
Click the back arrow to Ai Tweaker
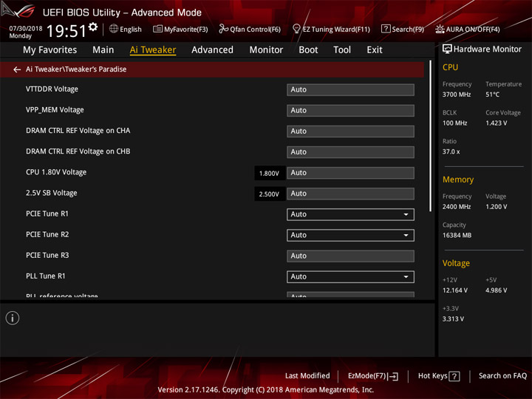click(x=17, y=69)
